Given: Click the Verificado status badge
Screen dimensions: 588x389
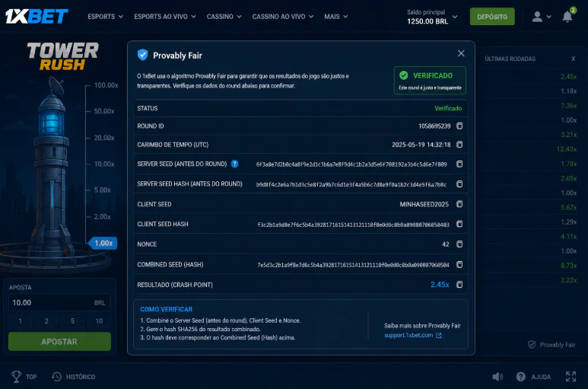Looking at the screenshot, I should click(x=430, y=80).
